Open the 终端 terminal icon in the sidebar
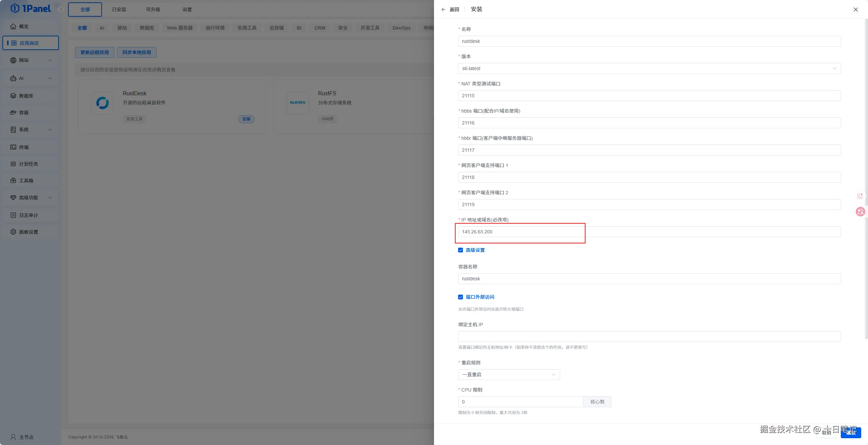This screenshot has height=445, width=868. 13,147
